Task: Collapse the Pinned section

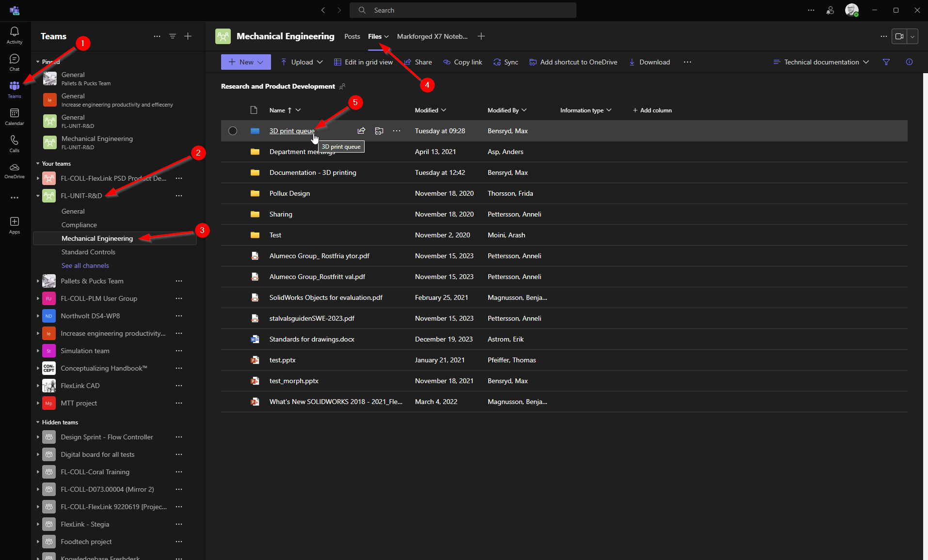Action: tap(38, 62)
